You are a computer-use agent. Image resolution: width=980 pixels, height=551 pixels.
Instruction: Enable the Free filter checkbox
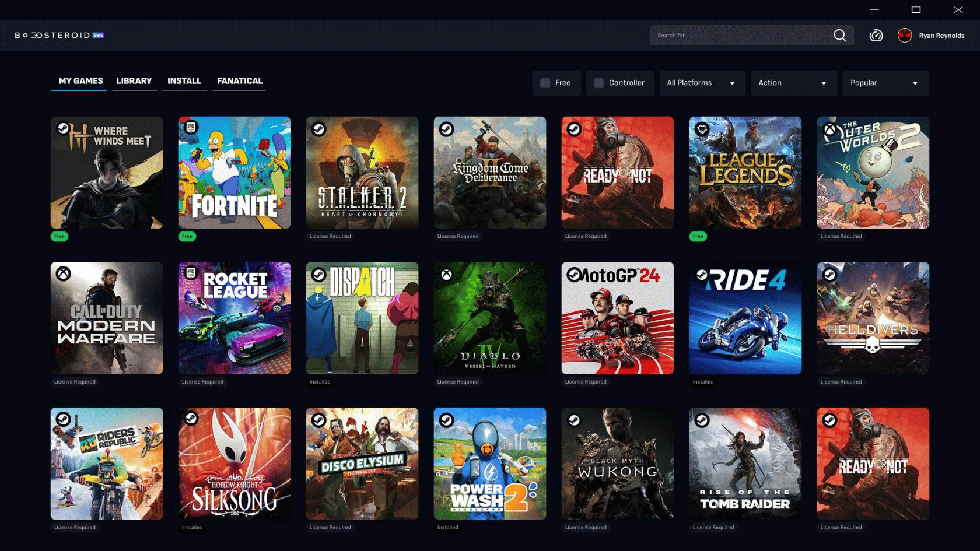pos(545,83)
